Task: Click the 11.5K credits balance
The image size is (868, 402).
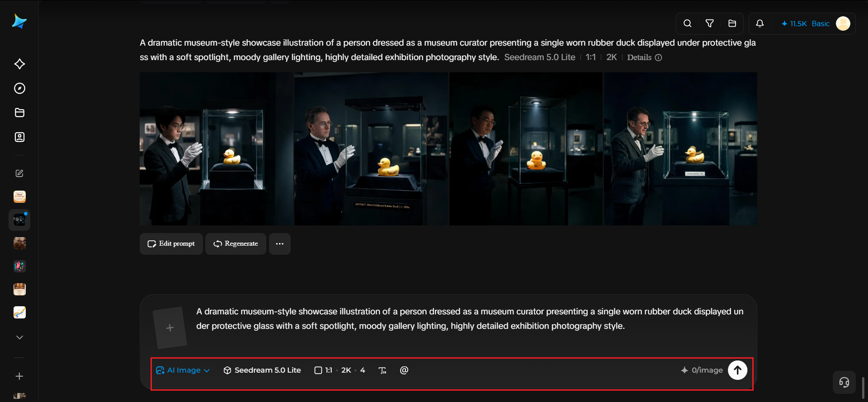Action: click(794, 23)
